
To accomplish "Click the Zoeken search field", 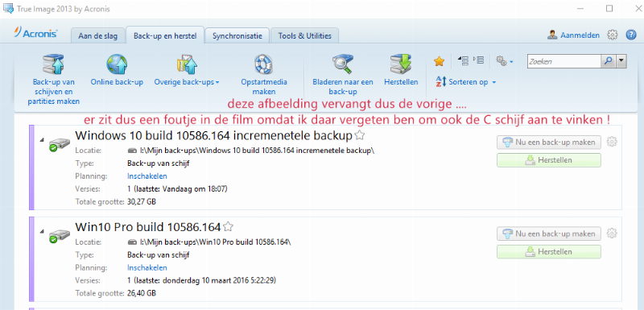I will (x=564, y=61).
